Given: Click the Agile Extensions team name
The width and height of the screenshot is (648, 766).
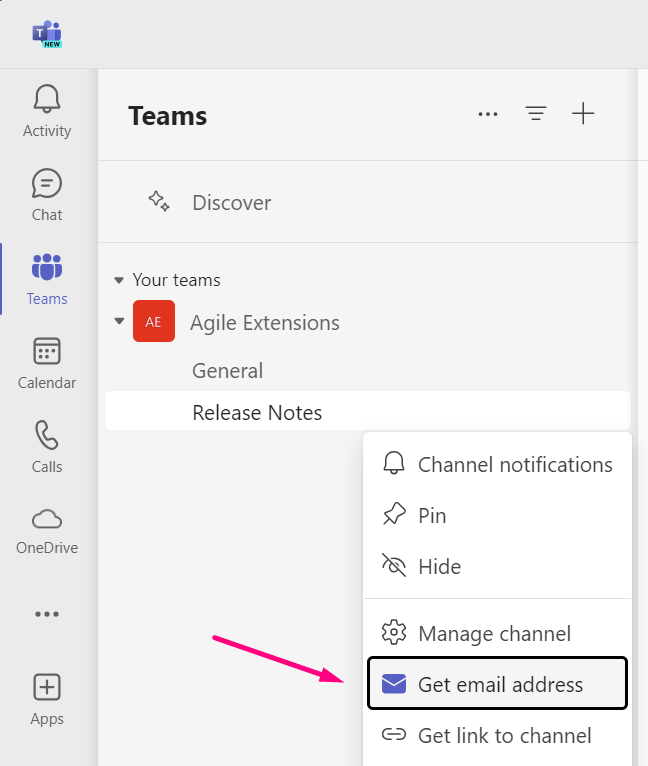Looking at the screenshot, I should pyautogui.click(x=265, y=323).
